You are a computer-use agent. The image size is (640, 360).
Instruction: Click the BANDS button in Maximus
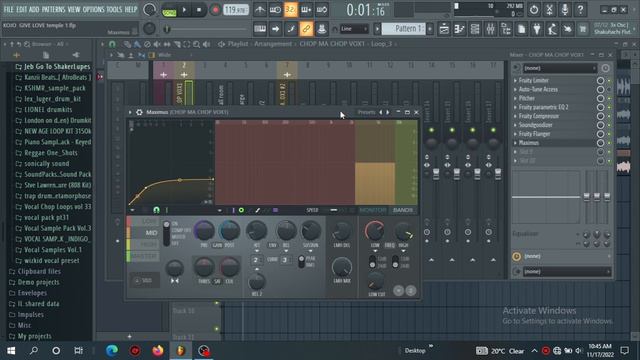pyautogui.click(x=403, y=210)
